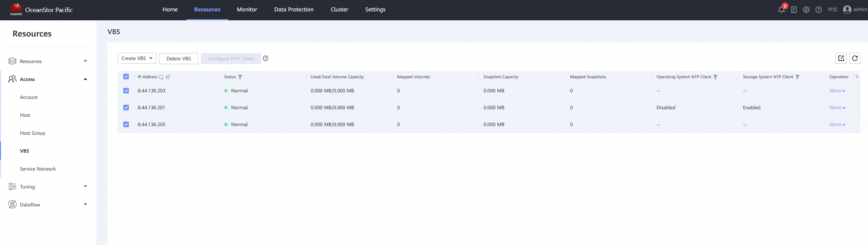Image resolution: width=868 pixels, height=245 pixels.
Task: Open column settings chevron beside Operation header
Action: [x=857, y=76]
